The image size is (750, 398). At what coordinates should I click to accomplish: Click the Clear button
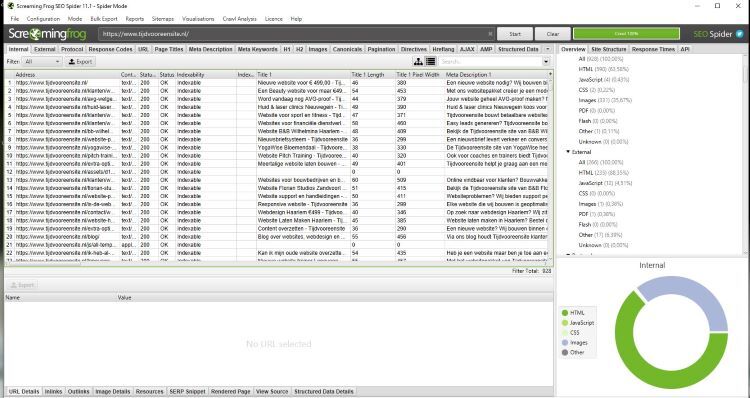(552, 34)
